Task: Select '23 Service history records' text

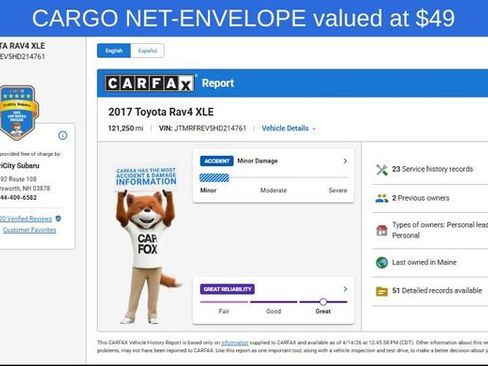Action: 432,169
